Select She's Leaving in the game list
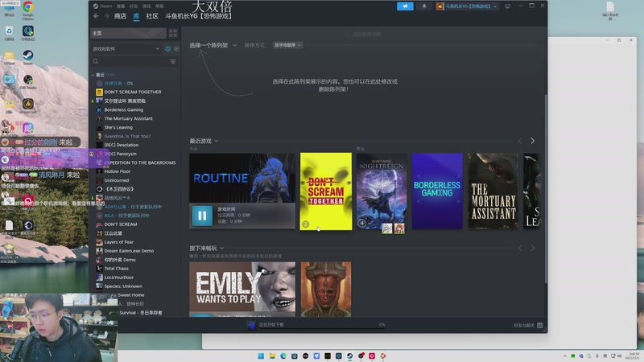This screenshot has width=644, height=362. (x=118, y=127)
